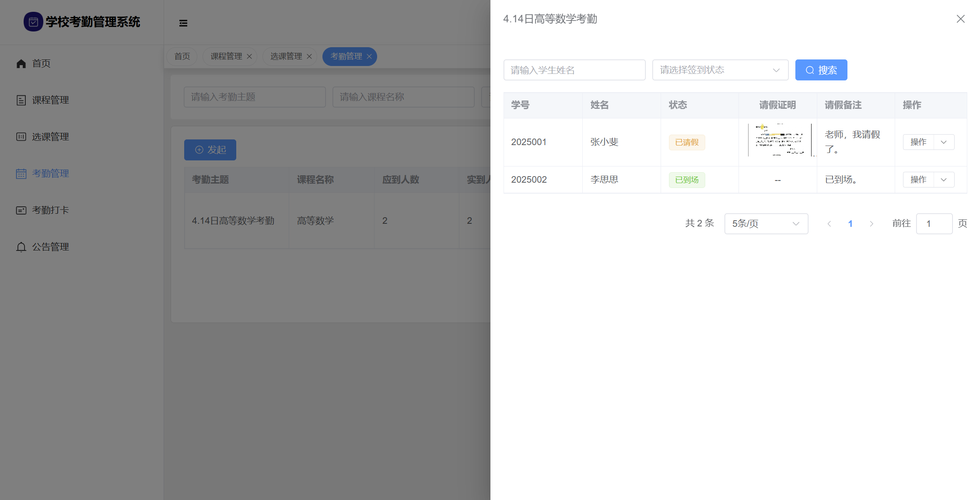Click the course management sidebar icon
This screenshot has height=500, width=980.
21,101
